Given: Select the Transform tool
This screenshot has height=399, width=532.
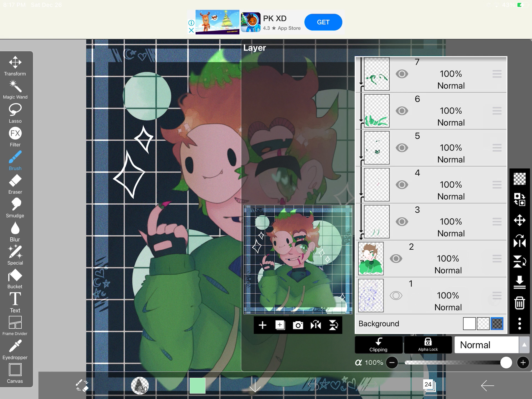Looking at the screenshot, I should coord(15,66).
